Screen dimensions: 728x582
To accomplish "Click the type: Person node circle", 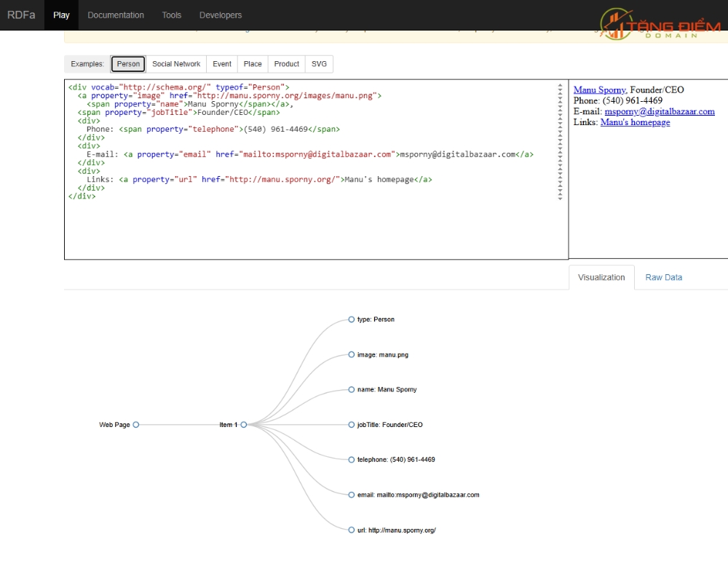I will tap(352, 319).
